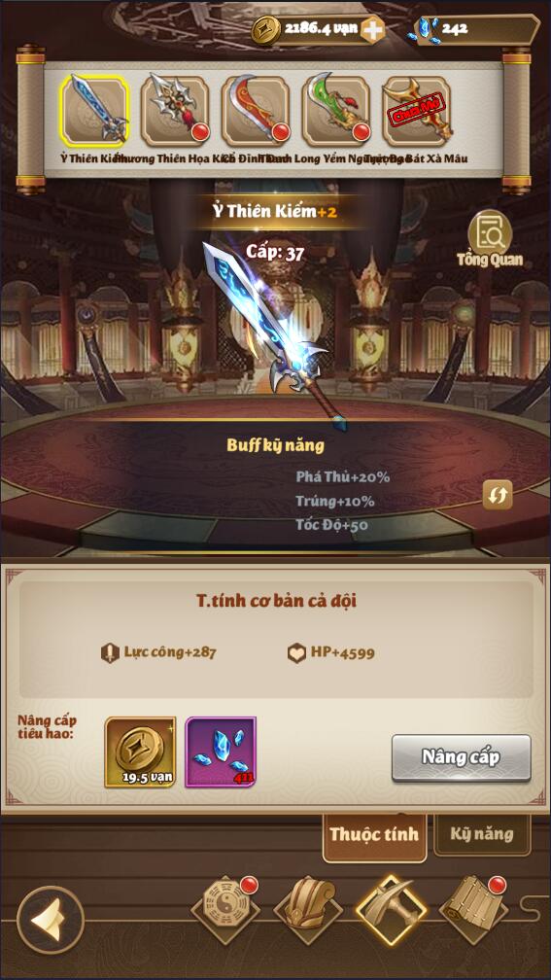The height and width of the screenshot is (980, 551).
Task: Click the swap arrows buff toggle icon
Action: [x=498, y=496]
